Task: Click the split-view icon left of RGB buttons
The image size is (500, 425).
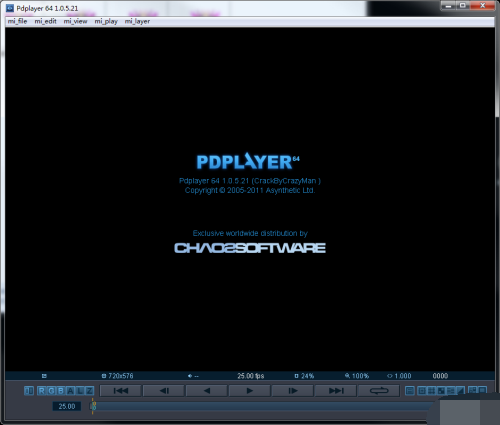Action: click(29, 391)
